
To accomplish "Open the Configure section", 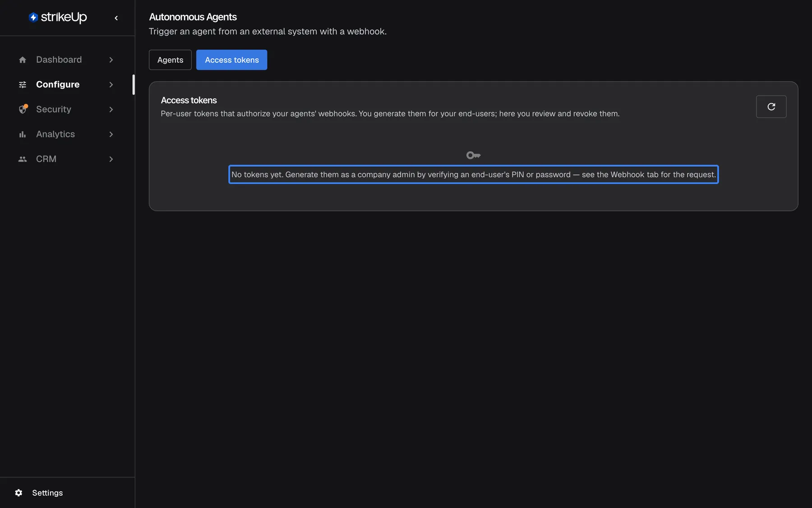I will (x=66, y=84).
